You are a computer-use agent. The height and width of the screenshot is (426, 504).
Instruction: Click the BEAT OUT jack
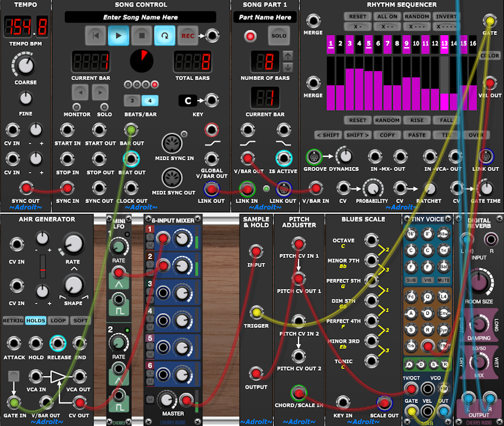click(131, 159)
